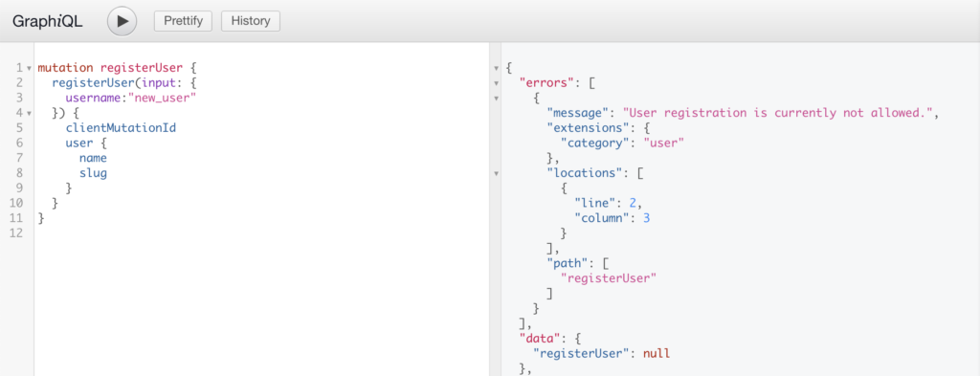This screenshot has width=980, height=376.
Task: Collapse the root response object fold arrow
Action: (x=497, y=68)
